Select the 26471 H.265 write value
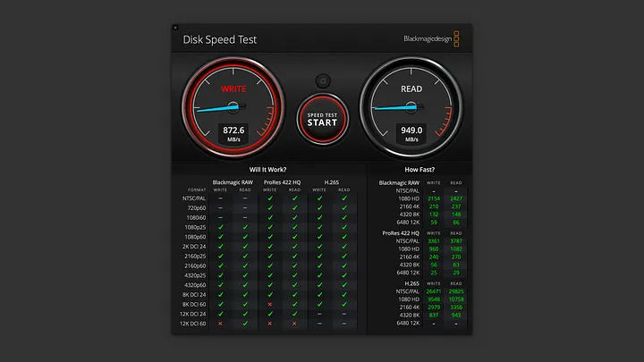This screenshot has height=362, width=644. pyautogui.click(x=434, y=291)
